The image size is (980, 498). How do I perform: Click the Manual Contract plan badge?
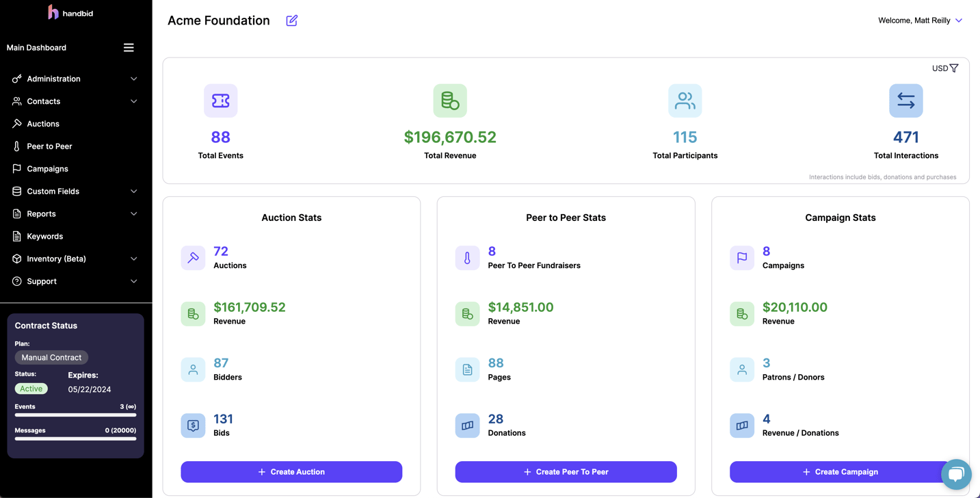coord(51,357)
